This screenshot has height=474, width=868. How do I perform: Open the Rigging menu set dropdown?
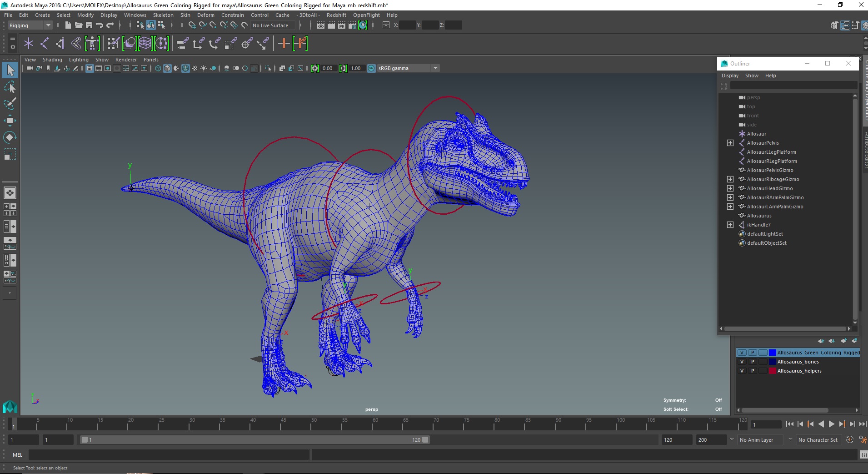(30, 25)
